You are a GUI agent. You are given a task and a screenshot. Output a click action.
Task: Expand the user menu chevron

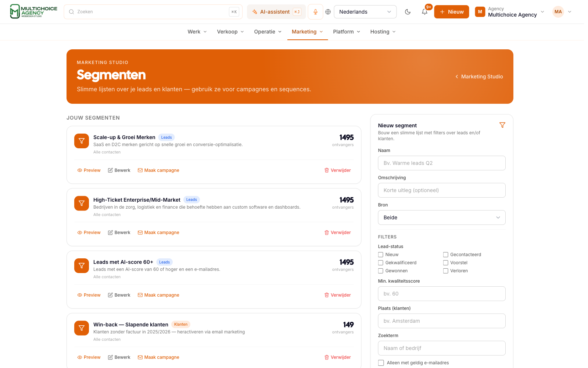[570, 12]
